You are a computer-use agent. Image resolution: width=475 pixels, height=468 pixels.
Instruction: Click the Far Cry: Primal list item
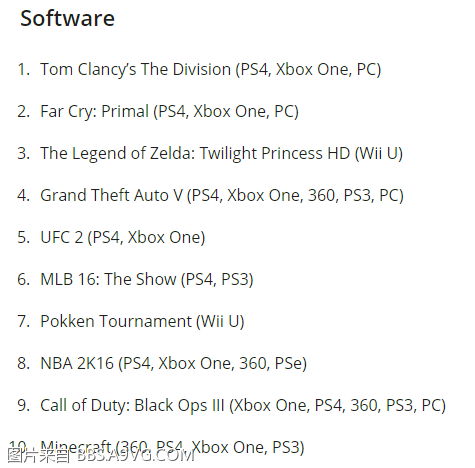coord(169,112)
